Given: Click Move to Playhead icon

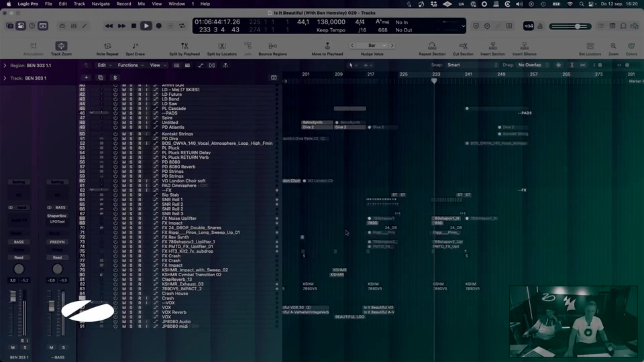Looking at the screenshot, I should click(x=327, y=46).
